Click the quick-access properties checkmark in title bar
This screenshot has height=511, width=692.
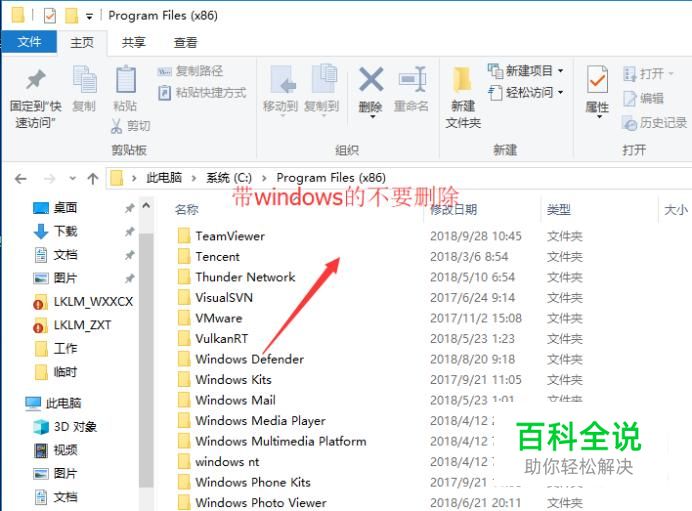49,16
